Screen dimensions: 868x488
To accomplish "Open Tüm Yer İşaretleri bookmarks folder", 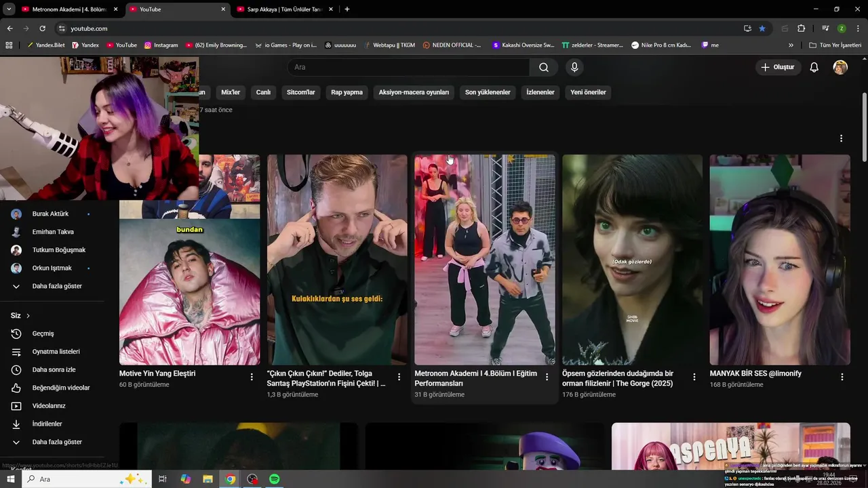I will (835, 45).
